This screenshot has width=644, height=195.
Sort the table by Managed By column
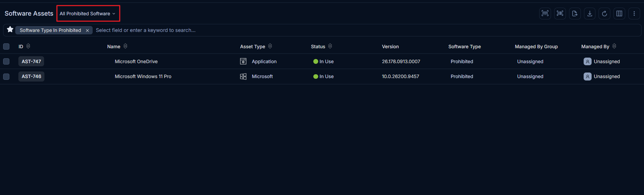614,46
